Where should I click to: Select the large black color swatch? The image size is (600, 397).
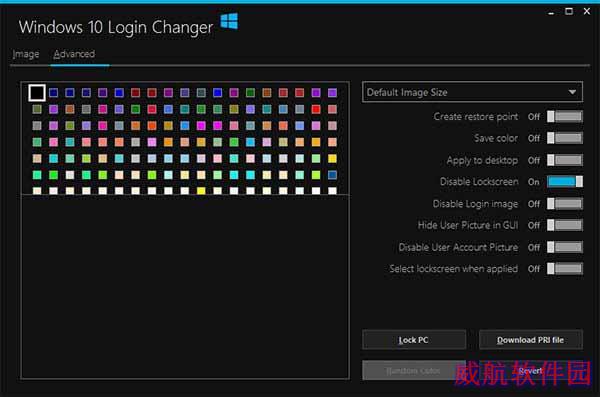tap(37, 93)
